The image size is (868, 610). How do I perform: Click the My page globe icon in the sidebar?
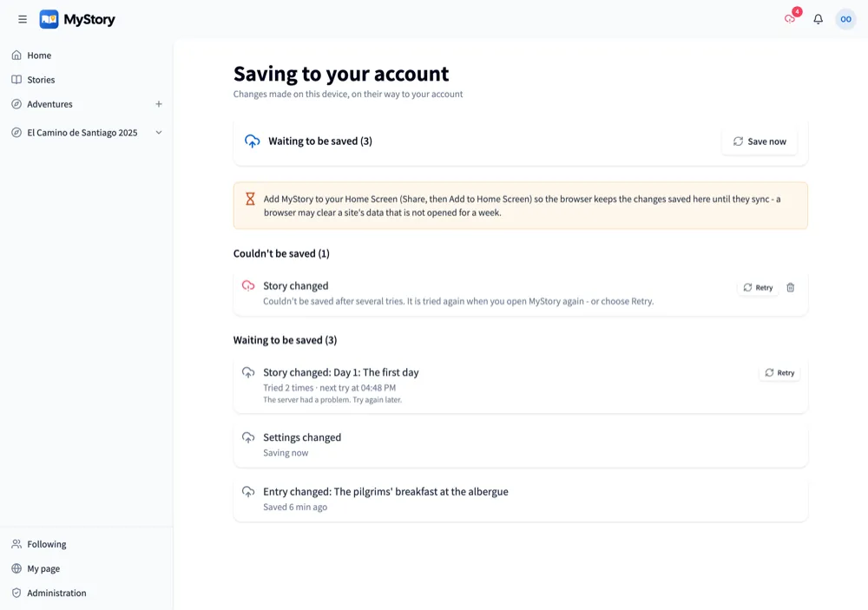tap(16, 568)
